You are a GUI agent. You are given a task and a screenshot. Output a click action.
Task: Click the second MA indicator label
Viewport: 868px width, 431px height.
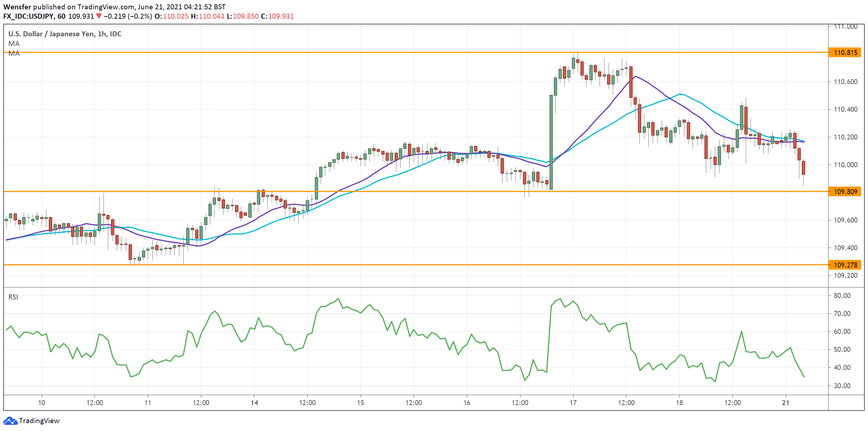[x=14, y=53]
